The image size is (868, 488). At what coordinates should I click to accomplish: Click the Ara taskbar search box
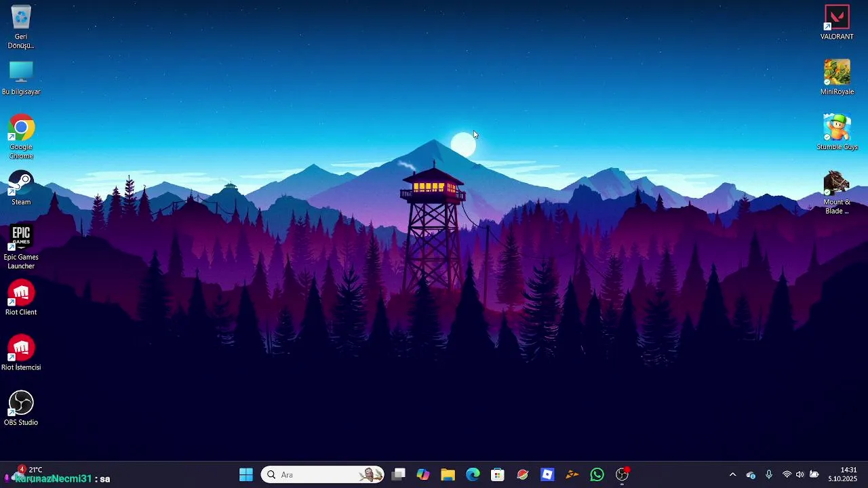[x=323, y=474]
